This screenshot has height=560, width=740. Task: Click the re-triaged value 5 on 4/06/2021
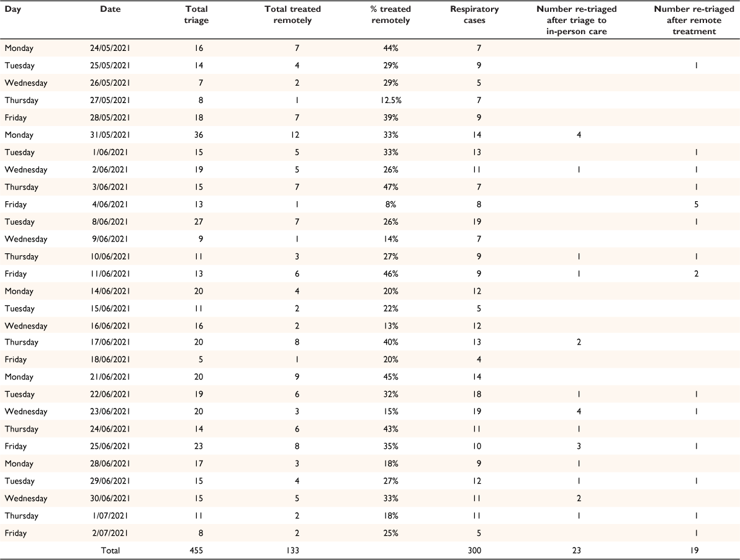coord(696,205)
